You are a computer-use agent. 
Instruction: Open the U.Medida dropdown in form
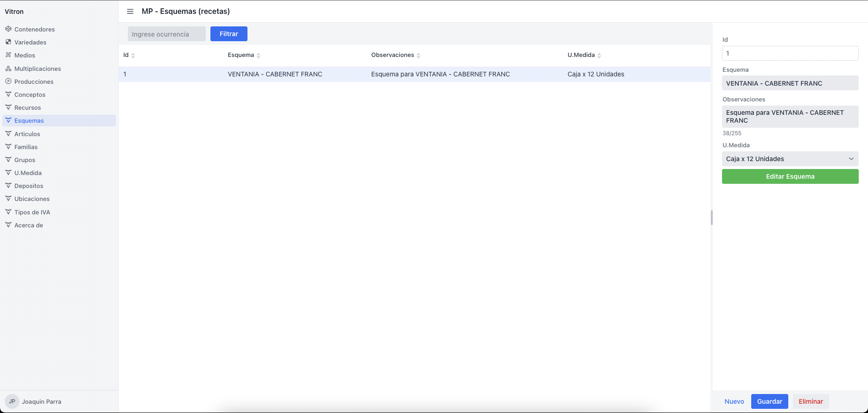(x=790, y=159)
